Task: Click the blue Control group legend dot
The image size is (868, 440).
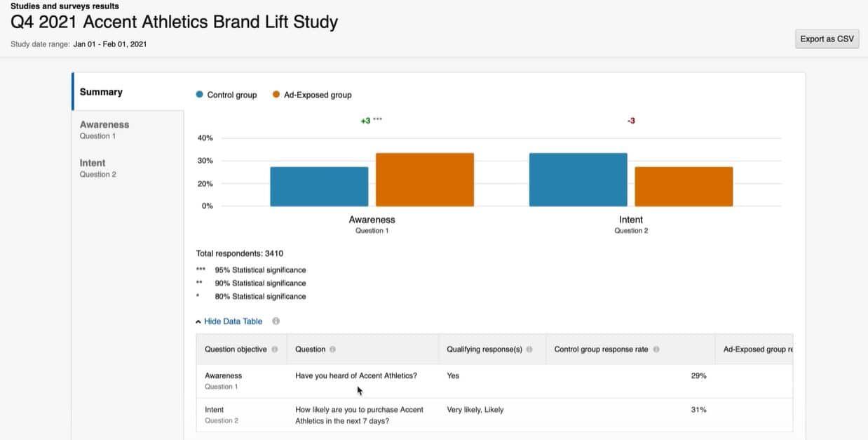Action: [200, 95]
